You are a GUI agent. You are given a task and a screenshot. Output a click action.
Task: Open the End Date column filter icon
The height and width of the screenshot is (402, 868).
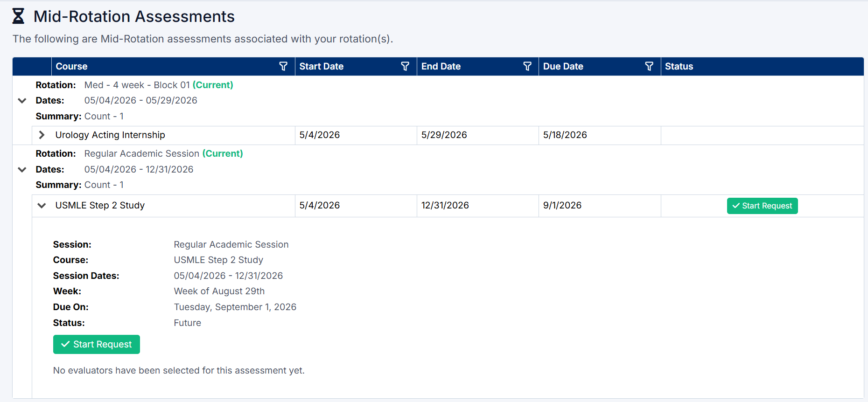coord(527,66)
